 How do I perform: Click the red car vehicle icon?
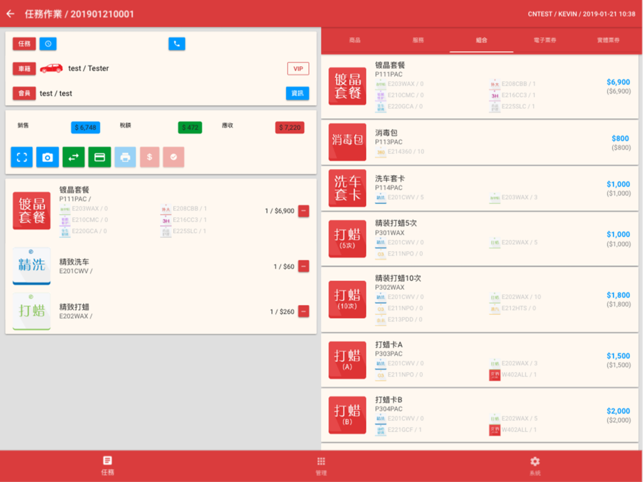tap(51, 69)
